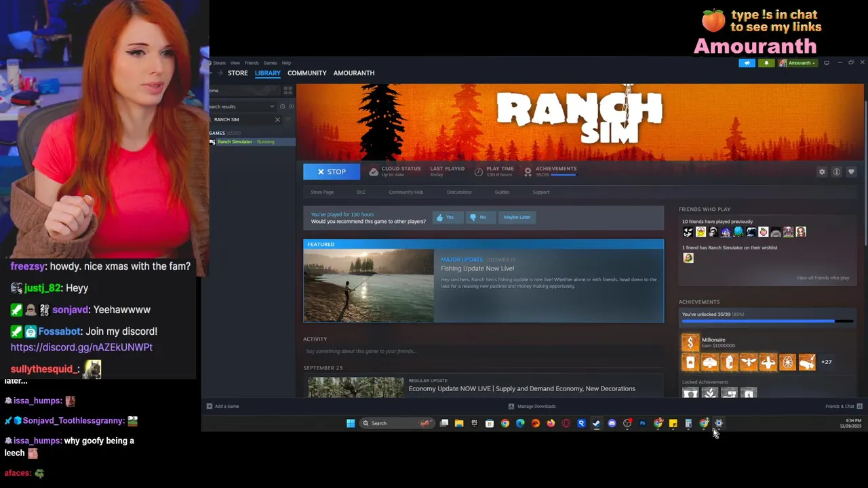Screen dimensions: 868x488
Task: Open Google Chrome from taskbar
Action: click(505, 424)
